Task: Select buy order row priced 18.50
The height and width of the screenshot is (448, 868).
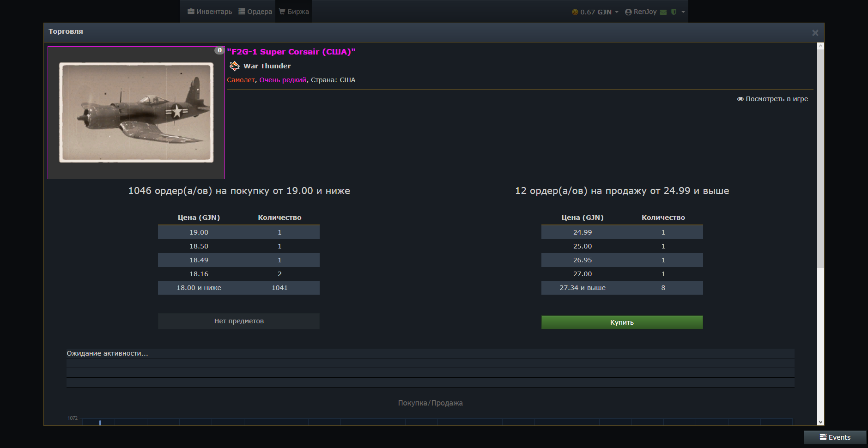Action: [239, 246]
